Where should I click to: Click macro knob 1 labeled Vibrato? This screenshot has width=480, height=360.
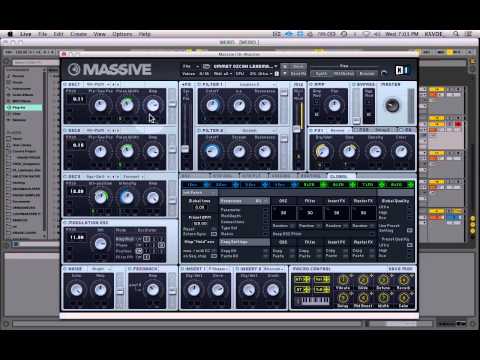pyautogui.click(x=343, y=280)
